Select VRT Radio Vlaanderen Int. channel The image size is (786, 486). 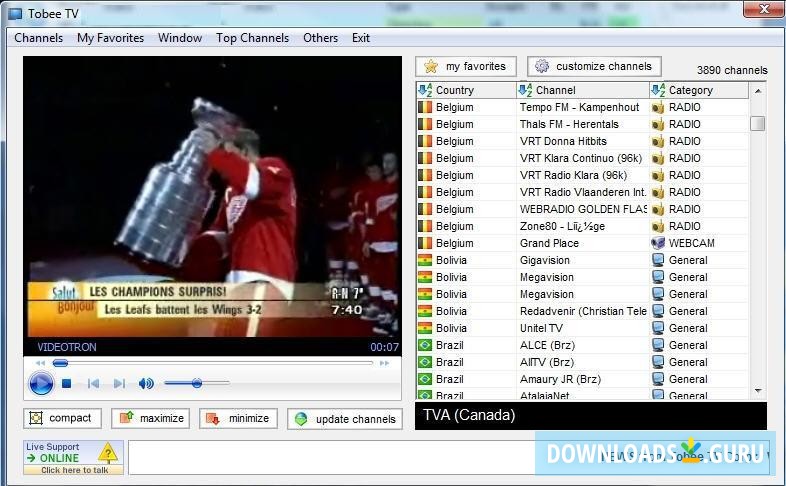pyautogui.click(x=582, y=192)
